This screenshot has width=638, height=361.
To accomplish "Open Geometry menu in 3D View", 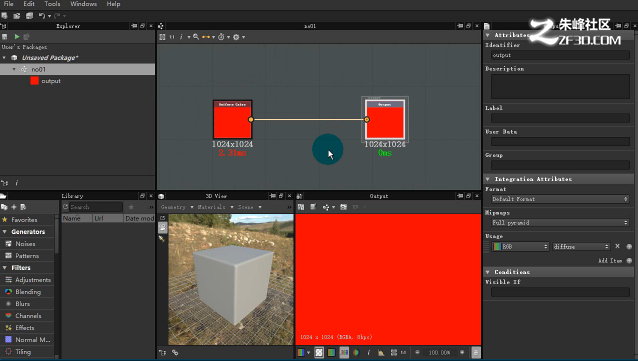I will pyautogui.click(x=176, y=207).
